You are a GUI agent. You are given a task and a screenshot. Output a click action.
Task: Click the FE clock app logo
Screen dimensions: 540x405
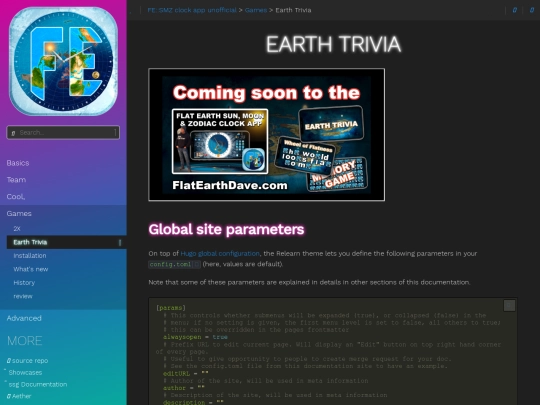click(x=63, y=61)
